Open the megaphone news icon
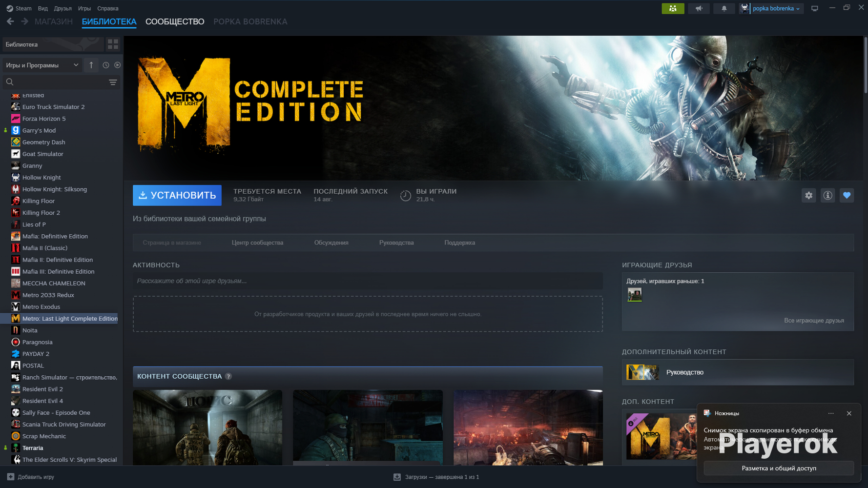 point(699,8)
